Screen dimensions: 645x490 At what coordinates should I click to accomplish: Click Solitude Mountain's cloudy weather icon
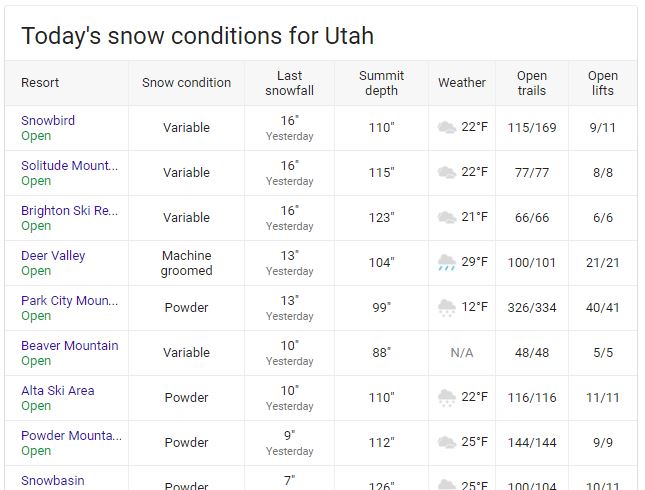point(447,172)
